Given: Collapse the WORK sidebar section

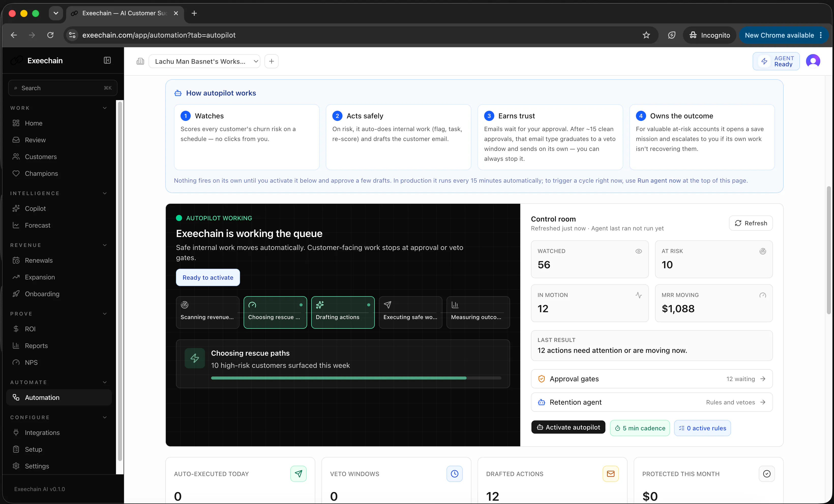Looking at the screenshot, I should (x=105, y=108).
